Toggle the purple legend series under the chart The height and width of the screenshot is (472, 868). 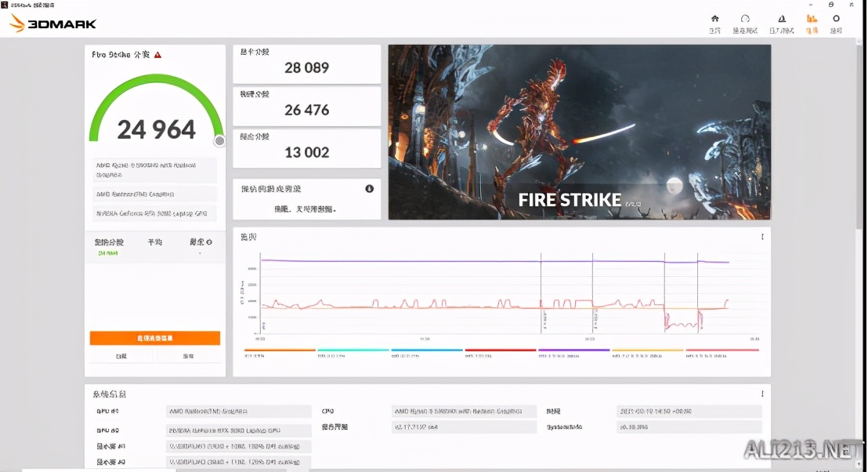coord(574,352)
